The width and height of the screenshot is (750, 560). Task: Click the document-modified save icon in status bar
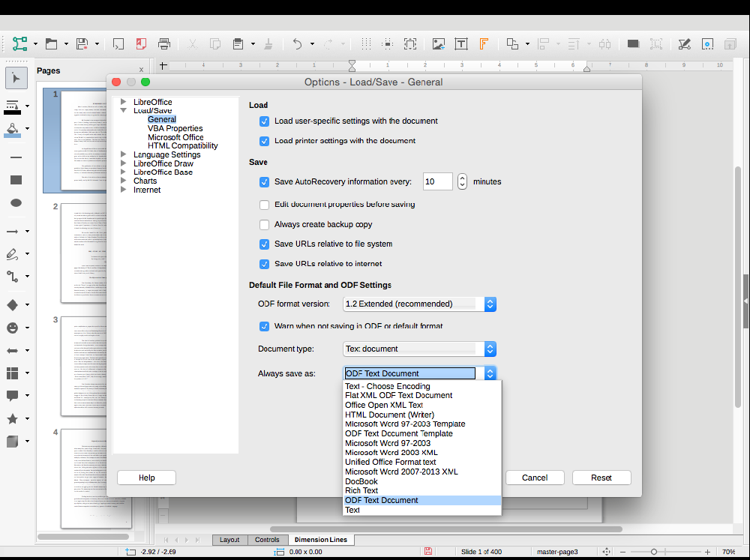coord(428,552)
